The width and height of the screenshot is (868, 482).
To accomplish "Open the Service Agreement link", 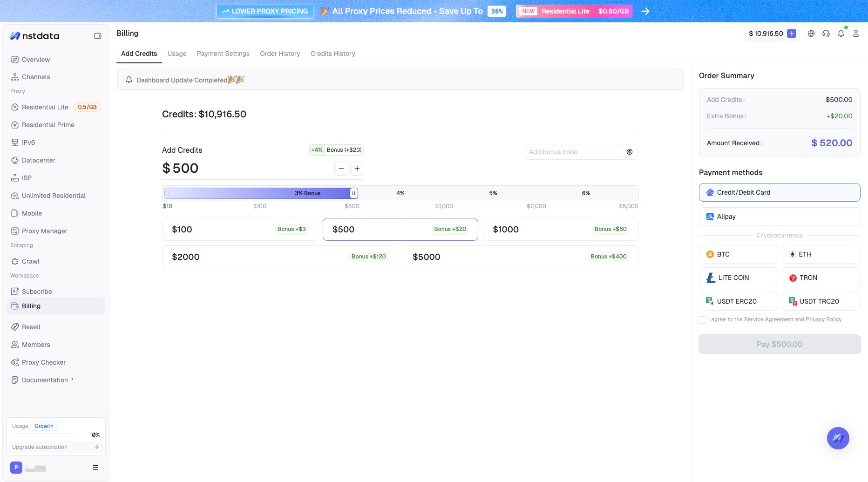I will pos(768,319).
